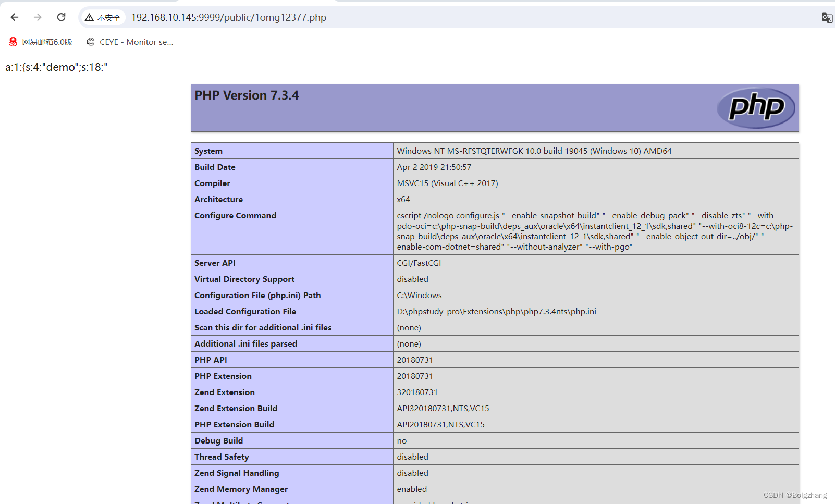
Task: Select the PHP Extension label
Action: [x=223, y=376]
